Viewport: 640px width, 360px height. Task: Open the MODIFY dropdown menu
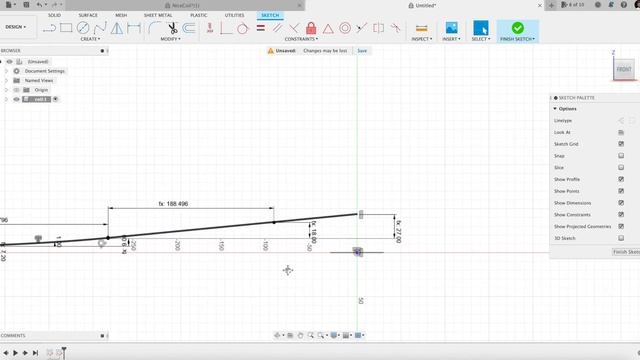(x=170, y=39)
